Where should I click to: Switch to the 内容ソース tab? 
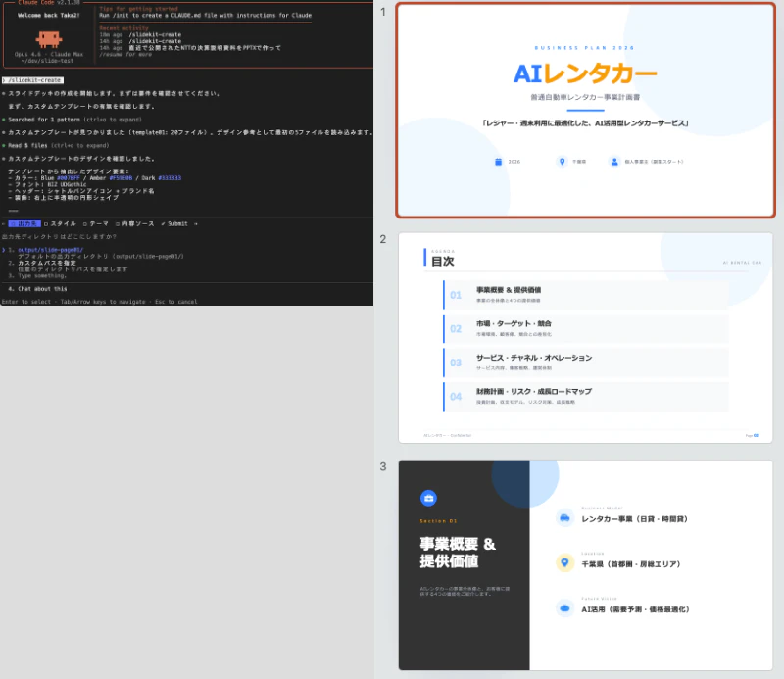[x=134, y=224]
